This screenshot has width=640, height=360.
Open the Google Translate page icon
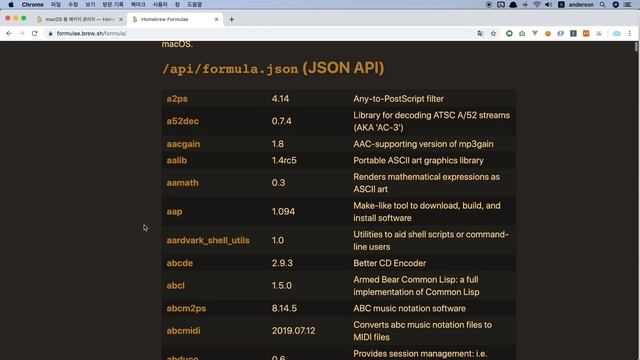tap(480, 33)
